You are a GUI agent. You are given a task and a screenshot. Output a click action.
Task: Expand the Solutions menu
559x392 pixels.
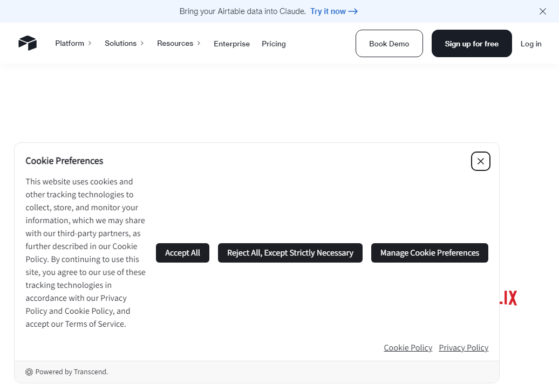[x=124, y=43]
